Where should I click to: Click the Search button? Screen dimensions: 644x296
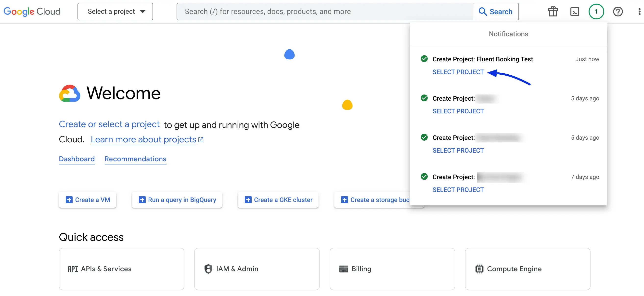click(x=496, y=12)
